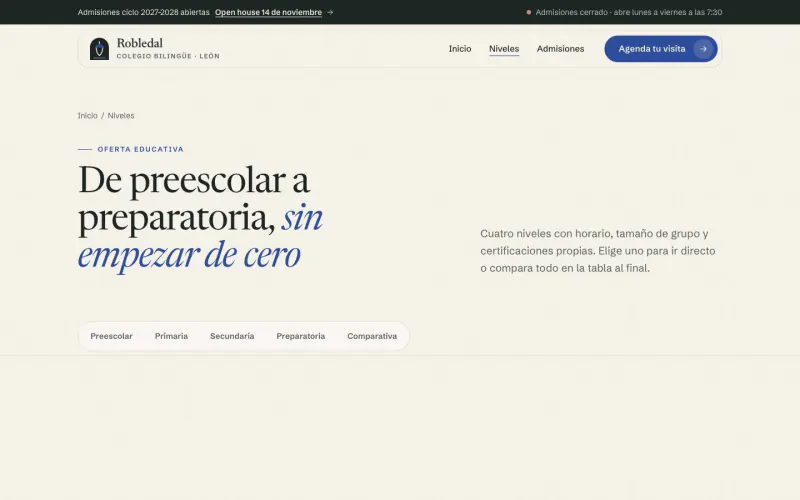The image size is (800, 500).
Task: Open the Admisiones navigation item
Action: tap(560, 49)
